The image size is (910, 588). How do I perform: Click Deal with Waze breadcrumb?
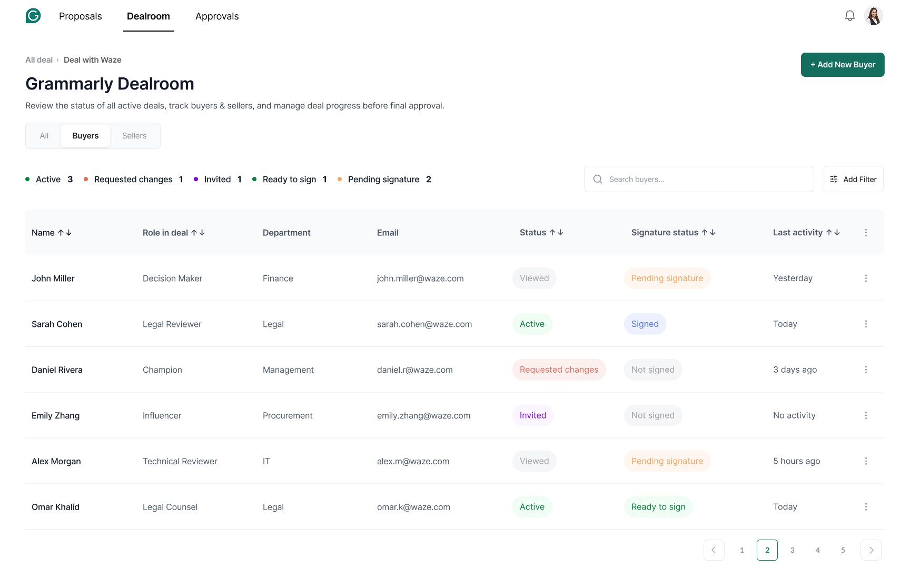(93, 60)
